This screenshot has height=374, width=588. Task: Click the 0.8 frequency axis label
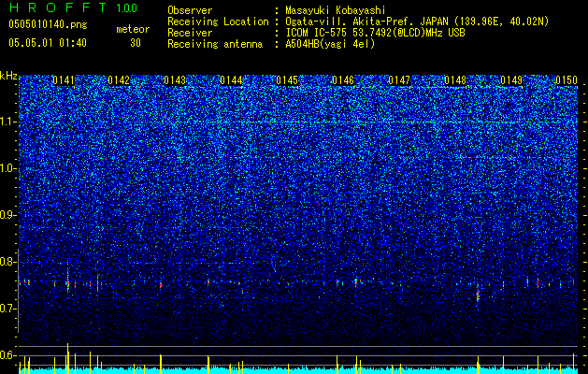(8, 262)
